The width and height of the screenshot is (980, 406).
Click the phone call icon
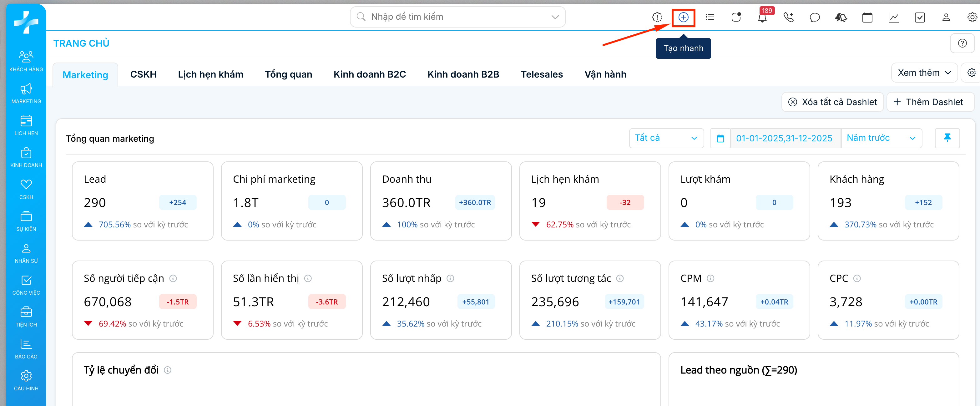788,18
